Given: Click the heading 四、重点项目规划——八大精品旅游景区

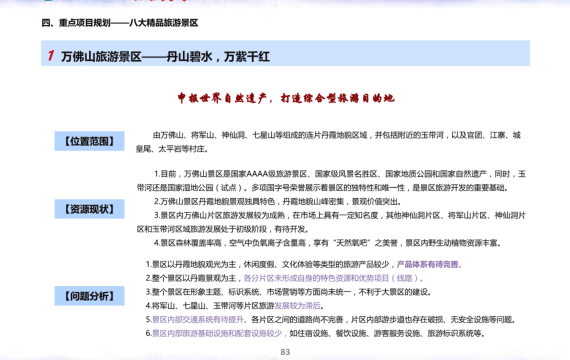Looking at the screenshot, I should click(x=120, y=23).
